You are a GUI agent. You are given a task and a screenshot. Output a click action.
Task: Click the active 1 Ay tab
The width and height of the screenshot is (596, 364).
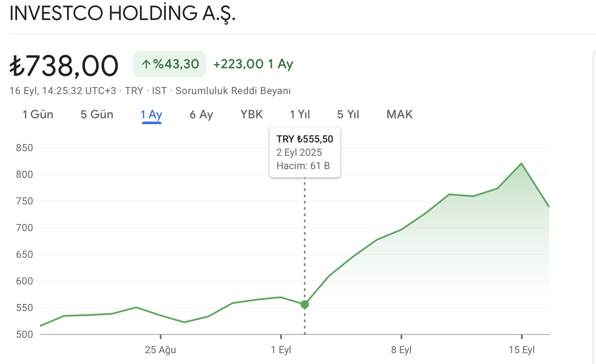pyautogui.click(x=151, y=115)
